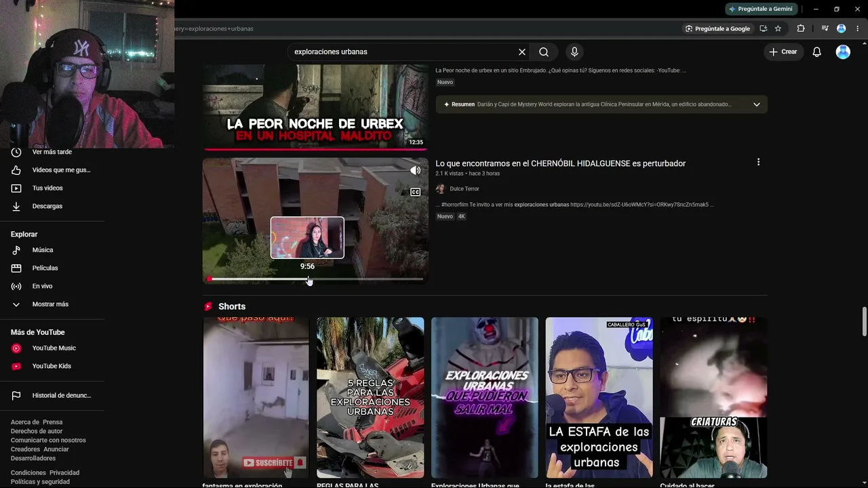This screenshot has width=868, height=488.
Task: Open YouTube notifications bell
Action: coord(817,52)
